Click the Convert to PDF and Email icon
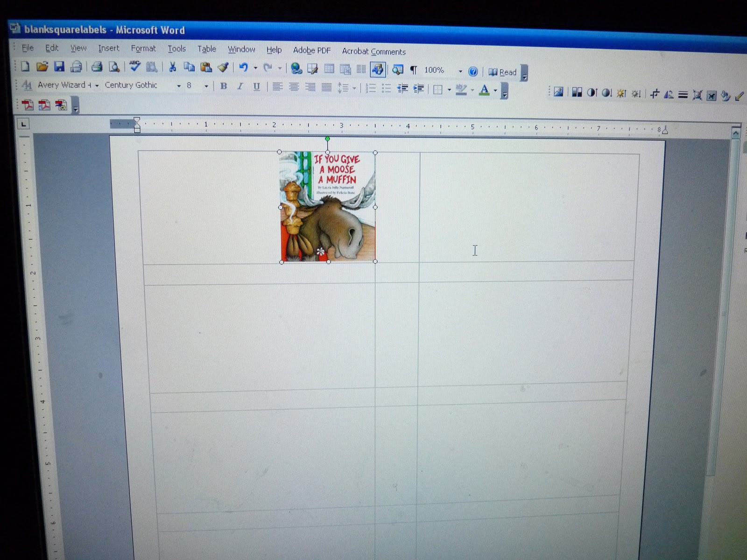The height and width of the screenshot is (560, 747). coord(44,105)
